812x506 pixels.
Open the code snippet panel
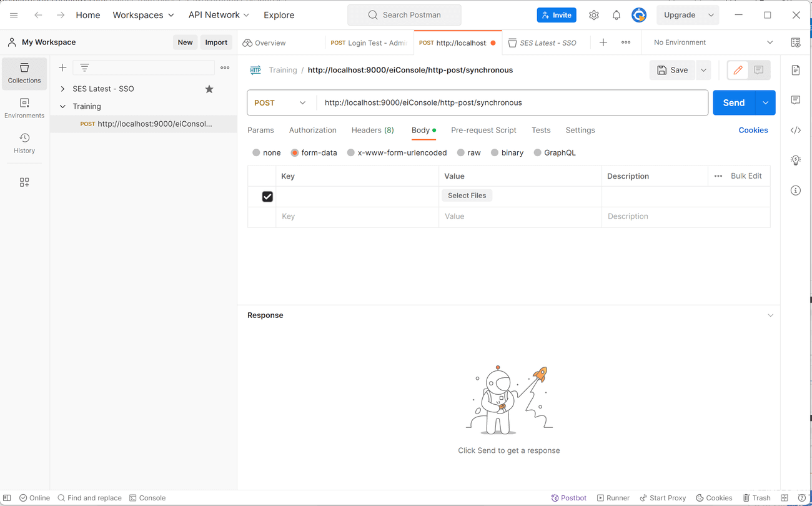tap(796, 130)
